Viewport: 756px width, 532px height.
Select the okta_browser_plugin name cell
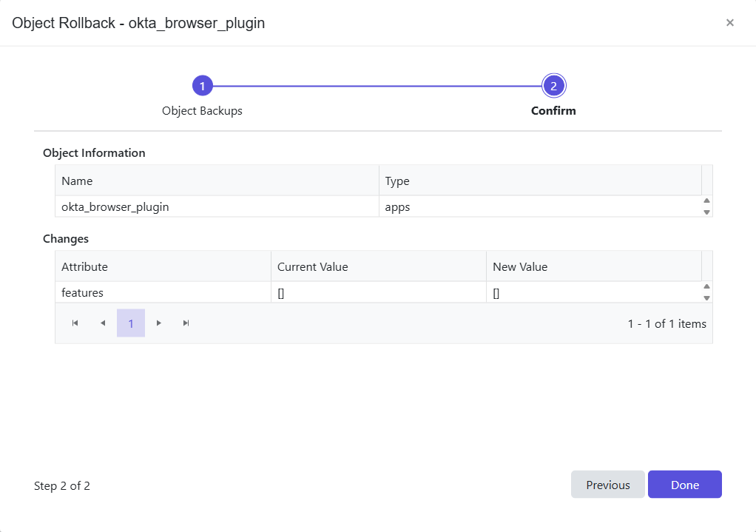point(115,206)
